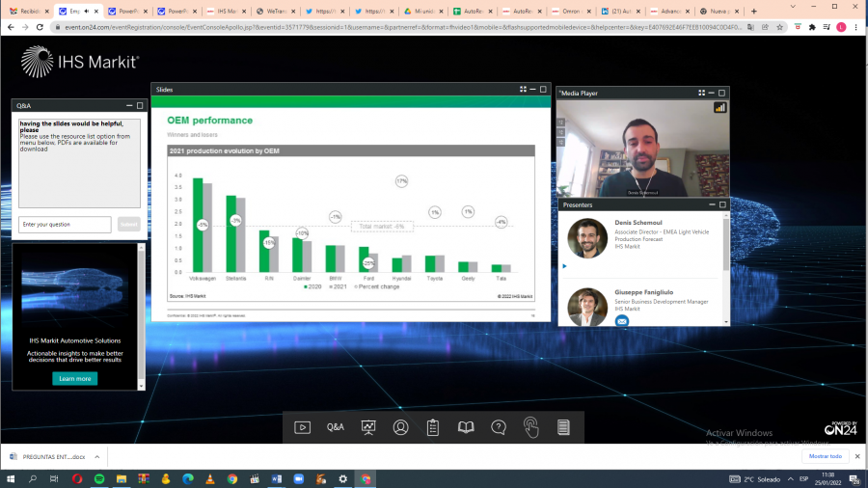Image resolution: width=868 pixels, height=488 pixels.
Task: Click the browser address bar URL
Action: pos(402,27)
